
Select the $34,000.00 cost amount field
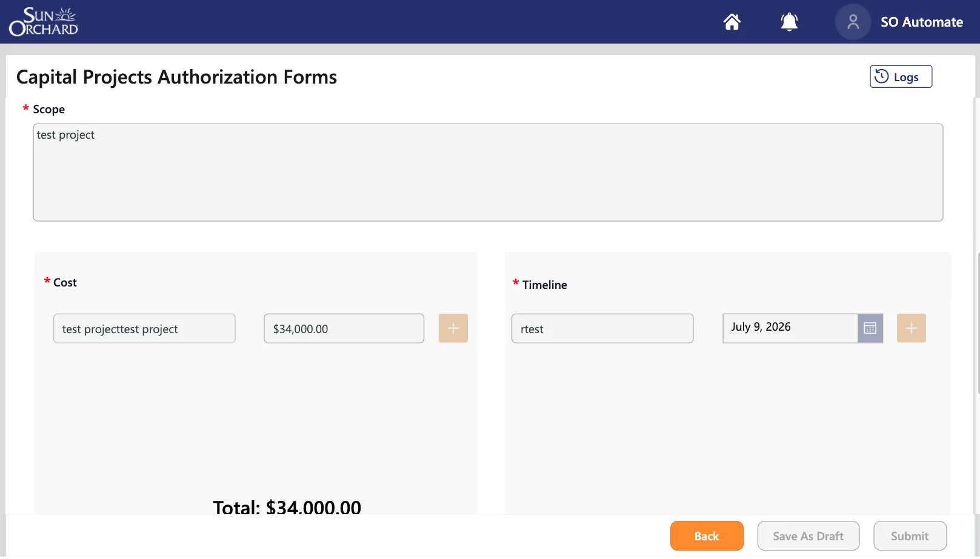coord(344,329)
